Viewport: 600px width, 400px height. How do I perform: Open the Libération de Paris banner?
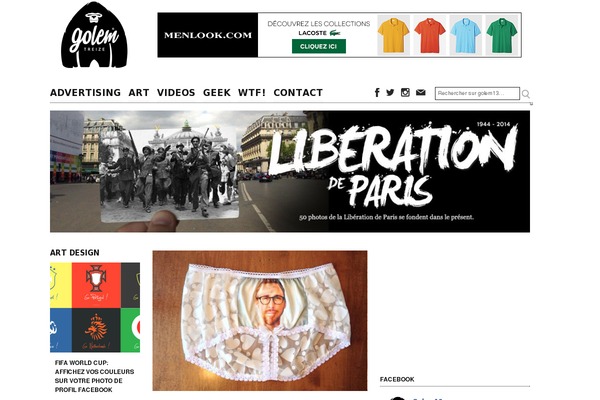point(290,171)
